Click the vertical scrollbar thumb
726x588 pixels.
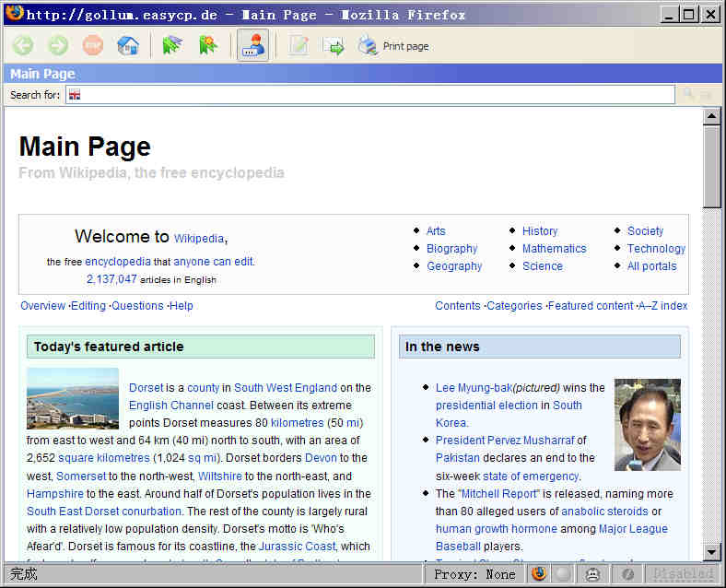pyautogui.click(x=711, y=167)
